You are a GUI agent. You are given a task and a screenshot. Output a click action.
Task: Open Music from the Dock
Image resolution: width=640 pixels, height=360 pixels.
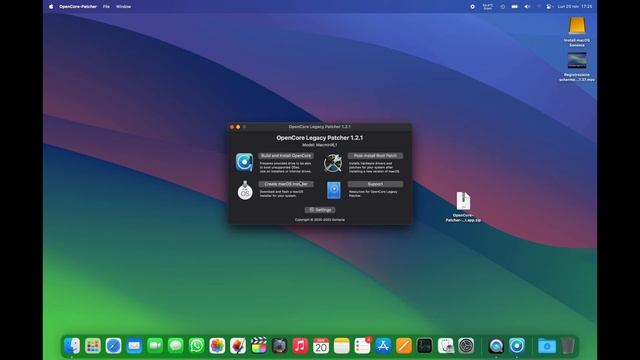click(x=300, y=346)
